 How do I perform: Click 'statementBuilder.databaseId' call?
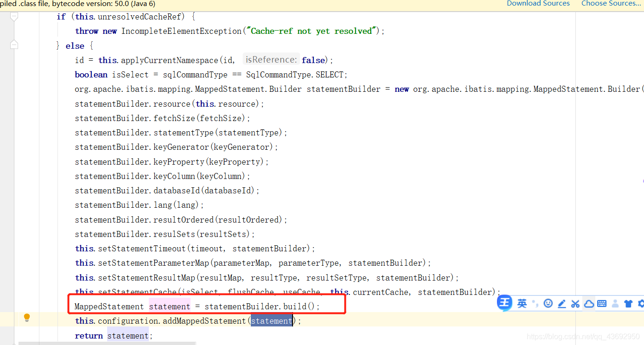tap(137, 191)
